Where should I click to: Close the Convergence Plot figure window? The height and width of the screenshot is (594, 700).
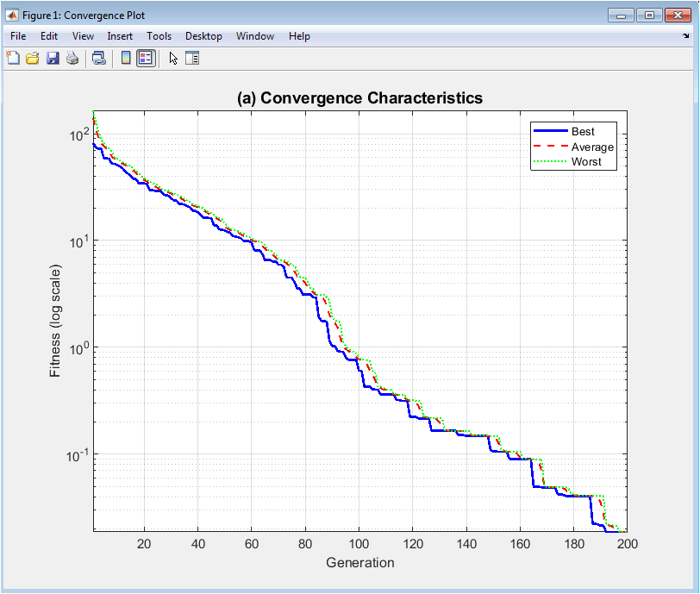tap(678, 16)
